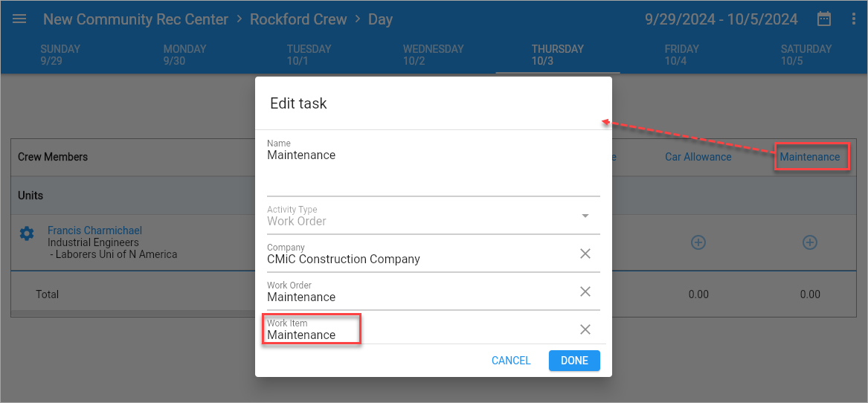Clear the Work Item field with its X
Viewport: 868px width, 403px height.
(585, 329)
